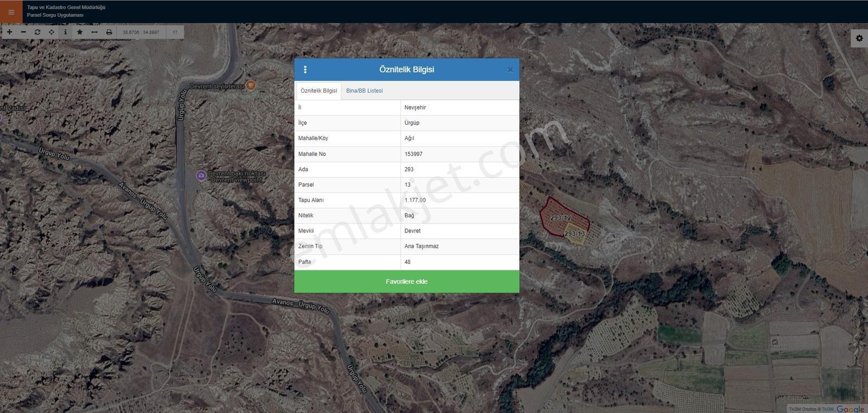Open the Bina/BB Listesi tab
Viewport: 868px width, 413px height.
365,91
